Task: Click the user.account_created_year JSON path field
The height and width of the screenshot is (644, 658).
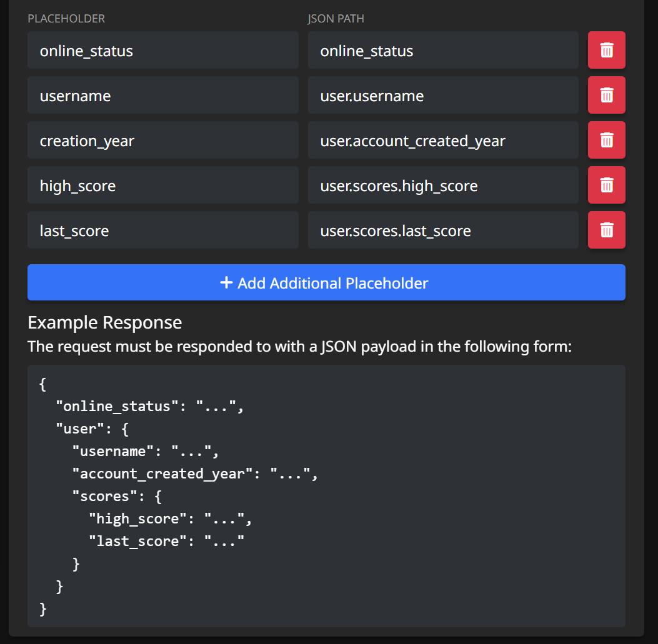Action: point(442,140)
